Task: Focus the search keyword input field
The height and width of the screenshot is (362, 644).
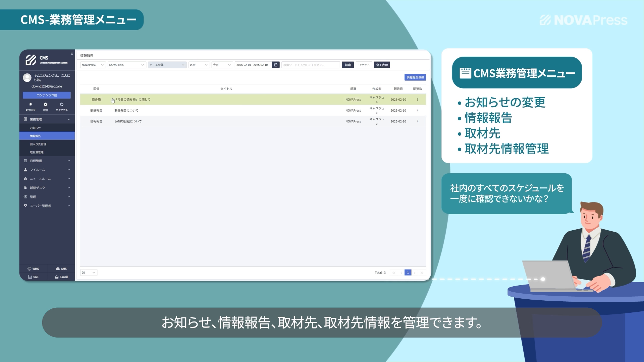Action: click(311, 65)
